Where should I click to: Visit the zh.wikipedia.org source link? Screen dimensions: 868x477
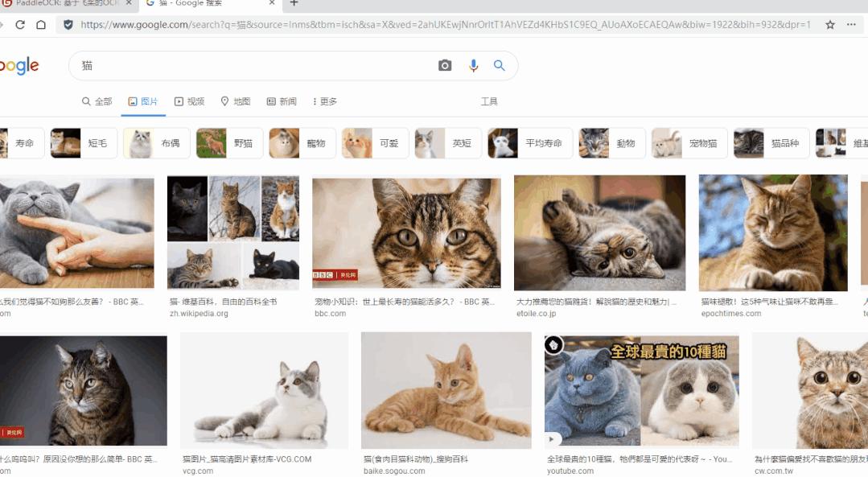pos(199,314)
